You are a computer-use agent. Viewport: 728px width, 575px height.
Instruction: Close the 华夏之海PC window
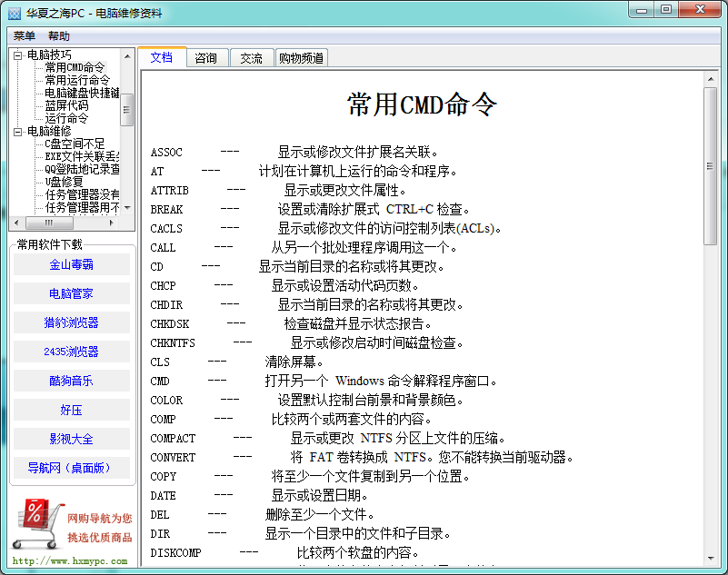[x=700, y=10]
